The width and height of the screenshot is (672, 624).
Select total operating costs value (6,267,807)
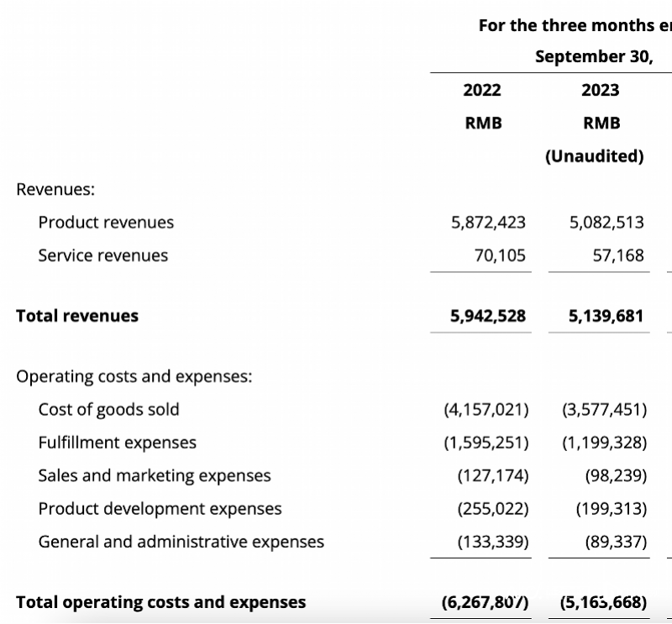tap(486, 601)
